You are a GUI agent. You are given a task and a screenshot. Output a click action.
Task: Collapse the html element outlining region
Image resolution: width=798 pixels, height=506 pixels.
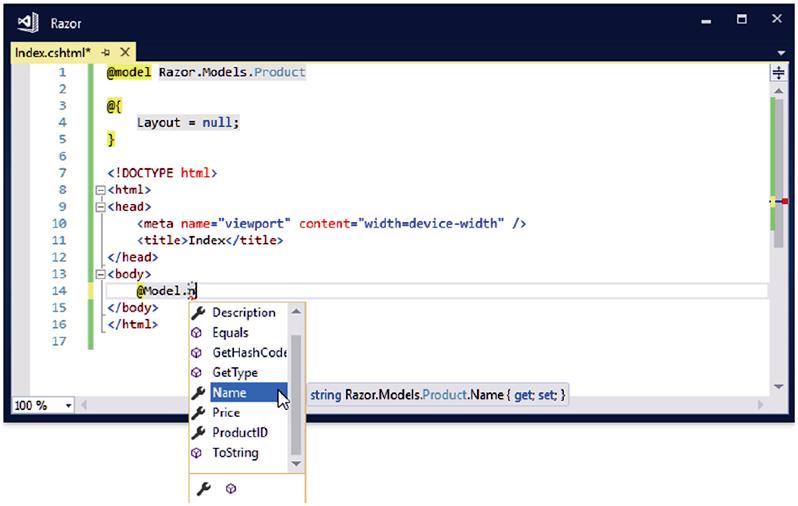point(99,189)
